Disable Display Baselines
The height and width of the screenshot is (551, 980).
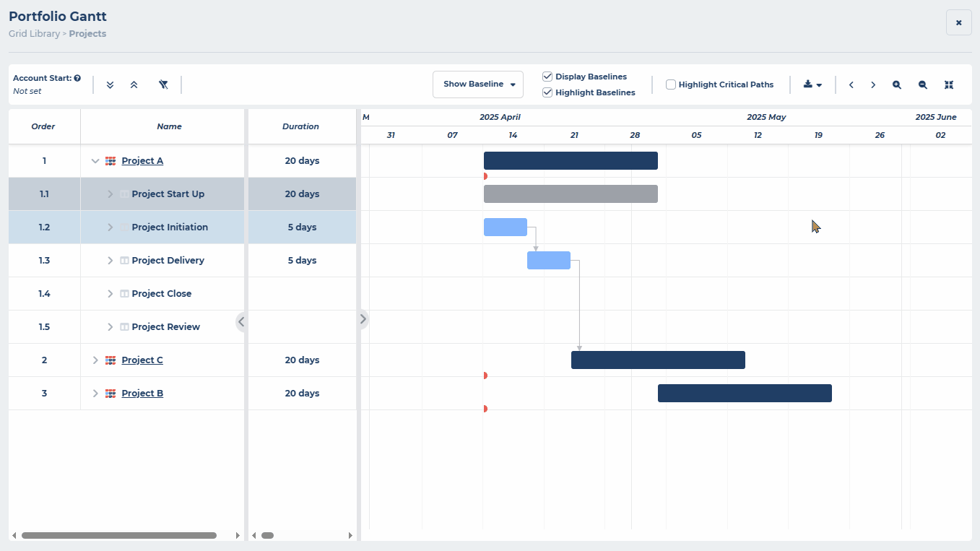point(547,76)
